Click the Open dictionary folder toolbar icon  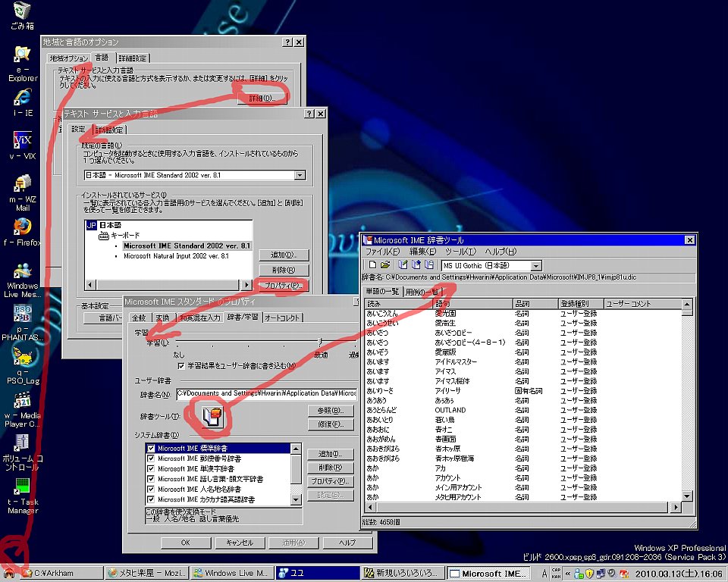pos(385,265)
